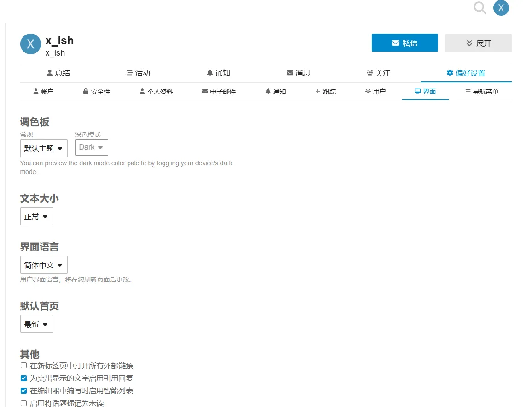This screenshot has height=407, width=532.
Task: Enable 在新标签页中打开所有外部链接 checkbox
Action: pyautogui.click(x=24, y=366)
